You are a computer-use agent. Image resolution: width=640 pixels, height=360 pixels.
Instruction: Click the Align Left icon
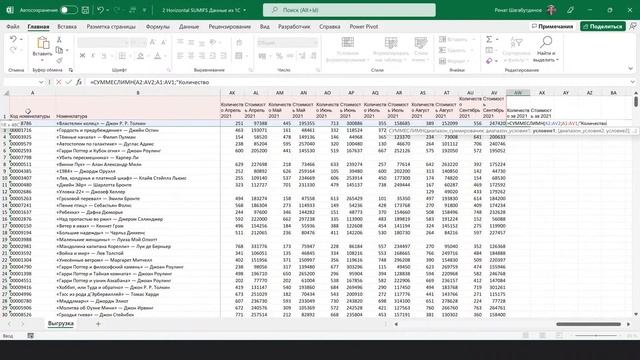pos(180,56)
